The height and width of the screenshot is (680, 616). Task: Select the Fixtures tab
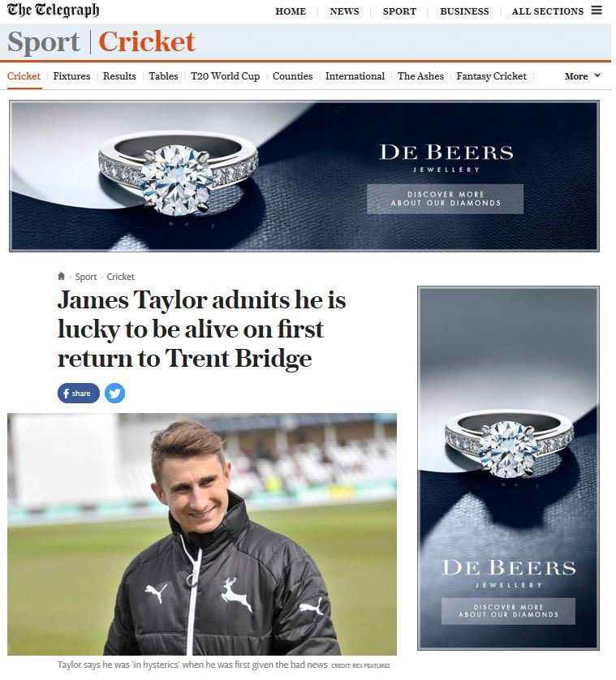pyautogui.click(x=71, y=76)
